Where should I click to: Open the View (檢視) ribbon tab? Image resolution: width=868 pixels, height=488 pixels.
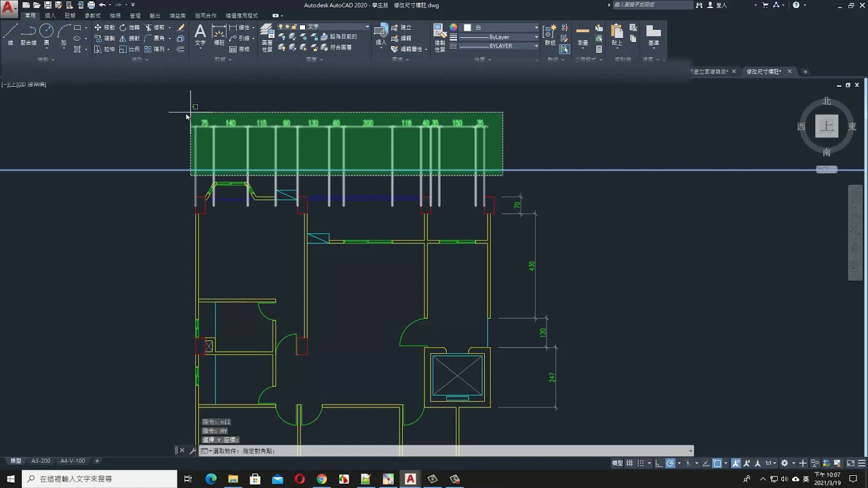[115, 15]
